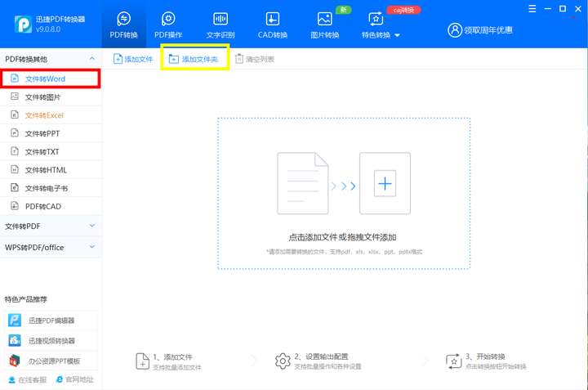Click step 2 设置输出配置 gear icon
Viewport: 588px width, 390px height.
[x=283, y=361]
